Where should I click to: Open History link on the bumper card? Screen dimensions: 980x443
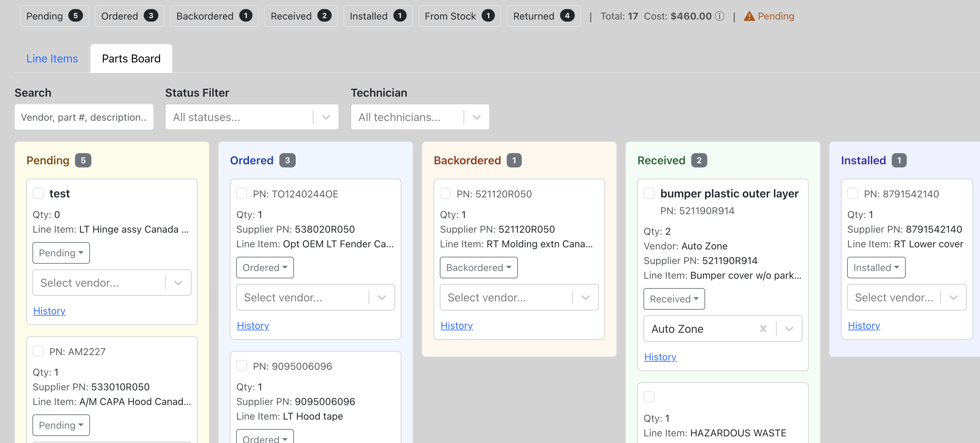pyautogui.click(x=660, y=357)
